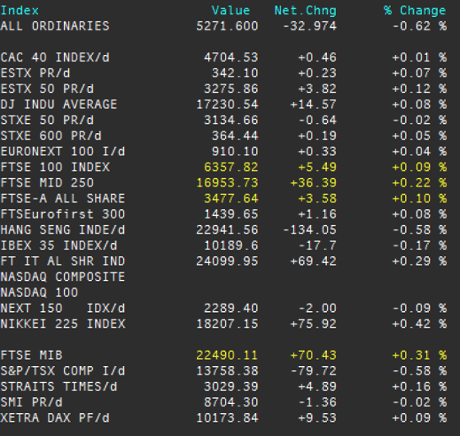Click the yellow FTSE 100 value 6357.82
The height and width of the screenshot is (436, 460).
click(x=231, y=167)
